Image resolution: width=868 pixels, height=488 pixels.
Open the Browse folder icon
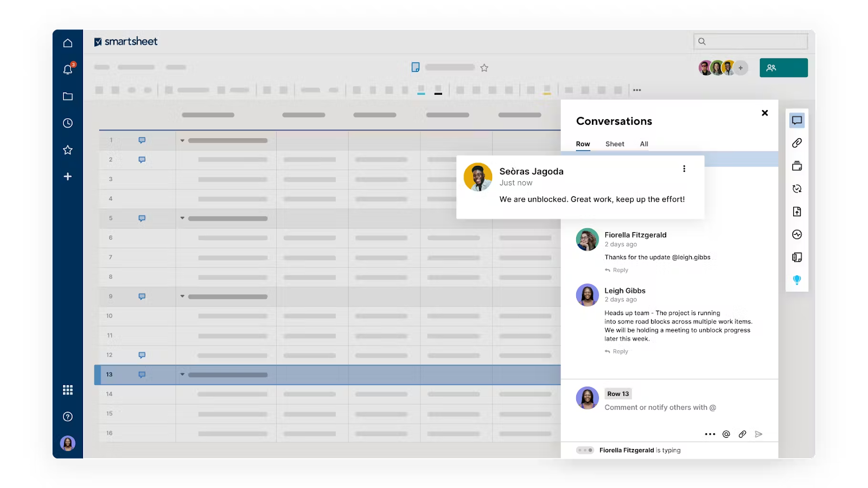click(x=68, y=97)
